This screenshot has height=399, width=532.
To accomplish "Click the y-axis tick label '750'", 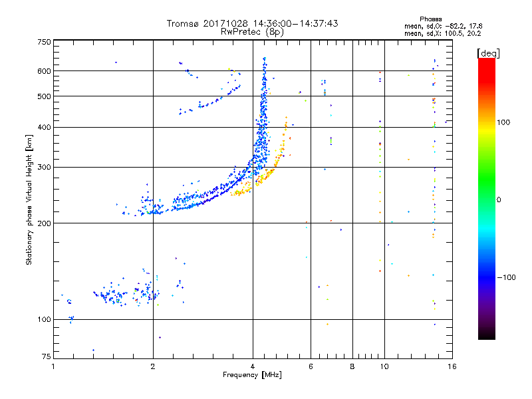I will [x=44, y=42].
